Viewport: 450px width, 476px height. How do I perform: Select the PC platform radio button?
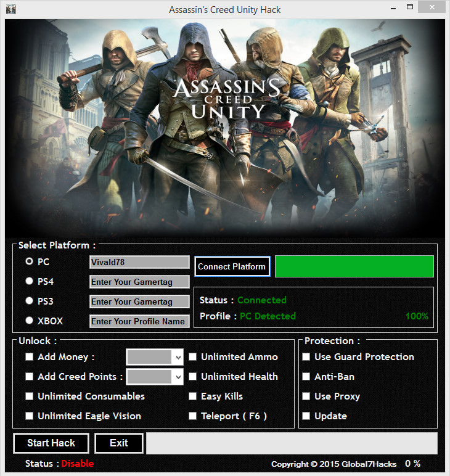tap(29, 261)
